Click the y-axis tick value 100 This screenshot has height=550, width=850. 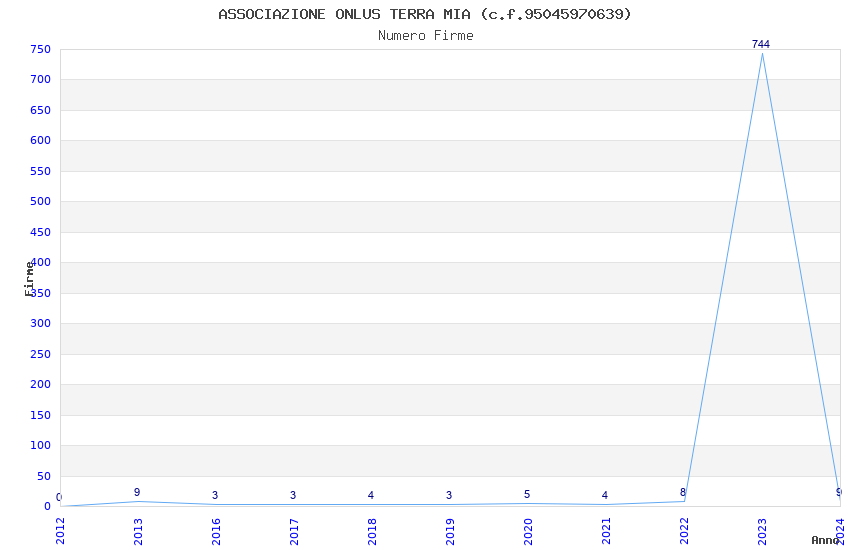click(x=41, y=445)
